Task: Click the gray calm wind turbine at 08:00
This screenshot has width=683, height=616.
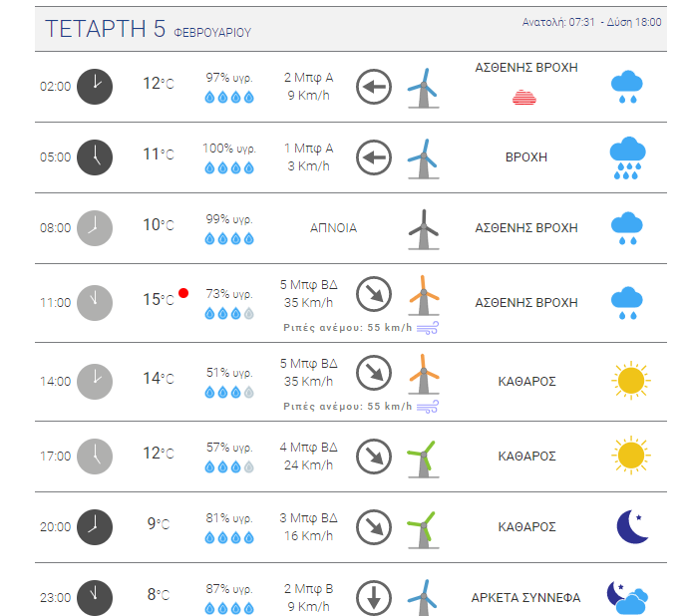Action: (x=424, y=229)
